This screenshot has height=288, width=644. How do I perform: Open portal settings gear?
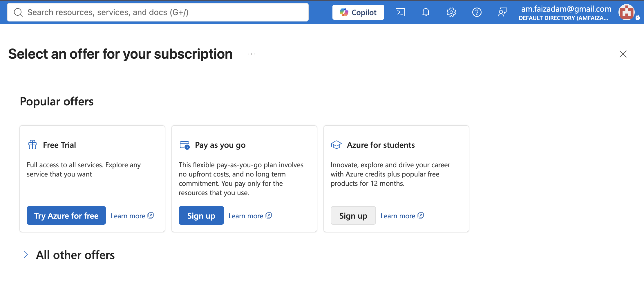pyautogui.click(x=451, y=12)
